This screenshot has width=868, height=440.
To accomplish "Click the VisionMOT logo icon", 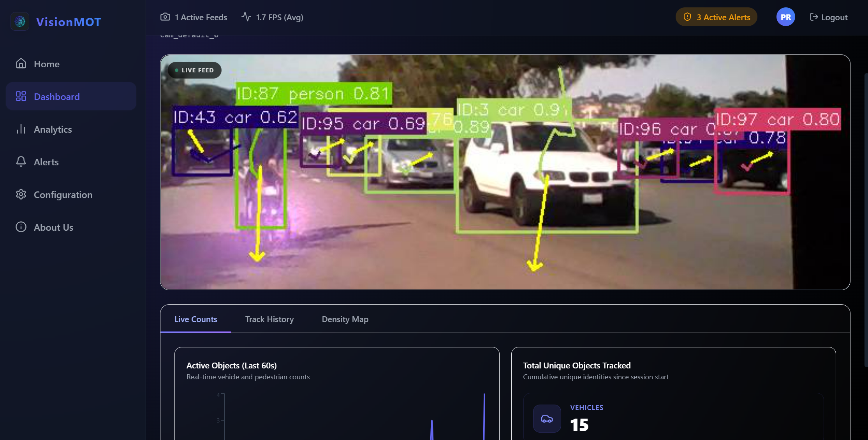I will pos(20,21).
